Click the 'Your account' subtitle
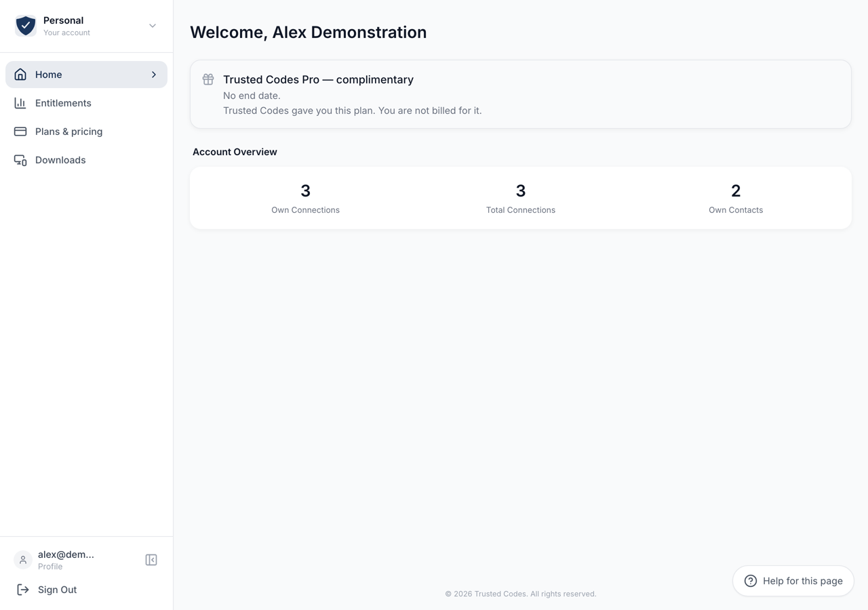The image size is (868, 610). [66, 33]
